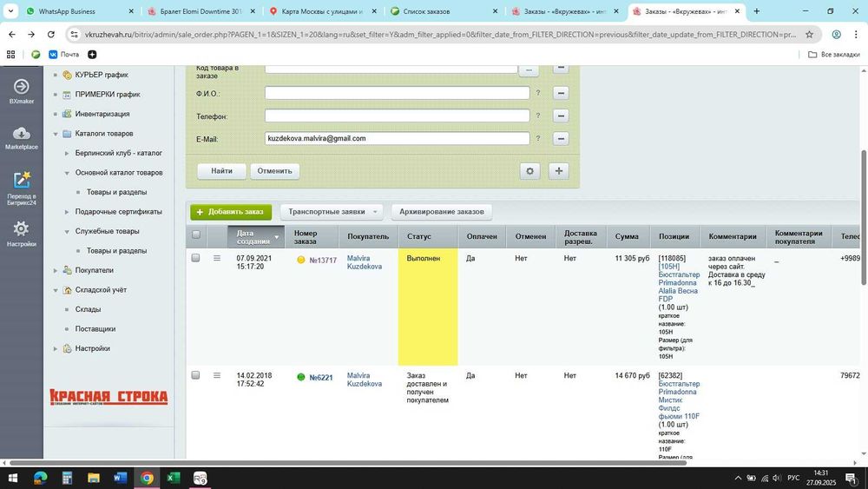The image size is (868, 489).
Task: Open the VK Почта bookmark
Action: click(64, 54)
